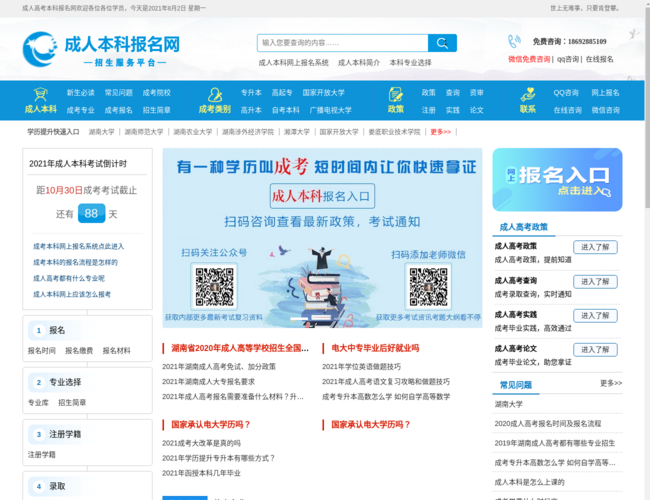Image resolution: width=650 pixels, height=500 pixels.
Task: Click qq咨询 link in header
Action: [x=568, y=59]
